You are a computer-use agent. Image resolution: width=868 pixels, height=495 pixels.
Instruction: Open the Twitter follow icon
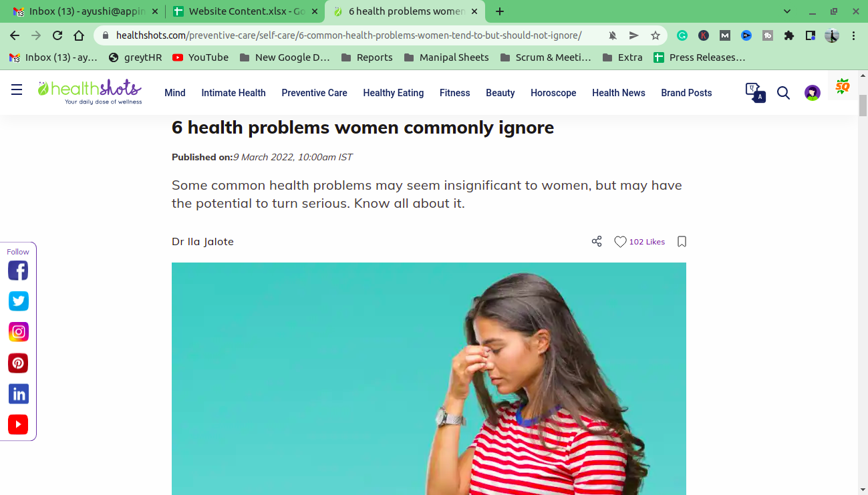pos(18,301)
